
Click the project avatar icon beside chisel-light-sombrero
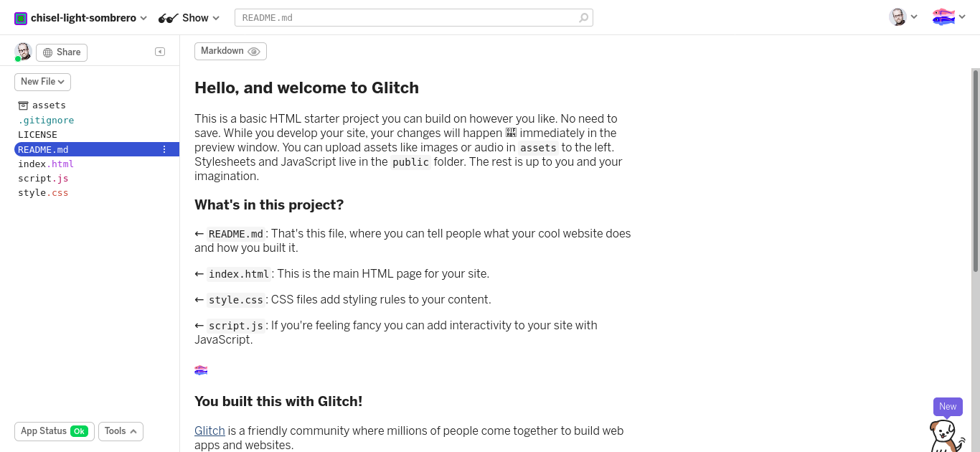coord(21,18)
